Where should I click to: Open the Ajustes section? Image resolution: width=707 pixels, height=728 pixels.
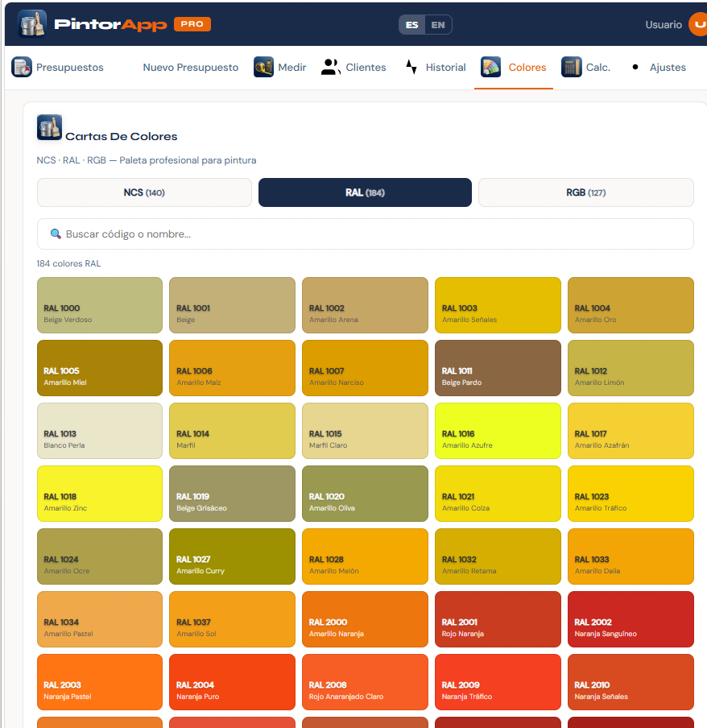point(659,68)
